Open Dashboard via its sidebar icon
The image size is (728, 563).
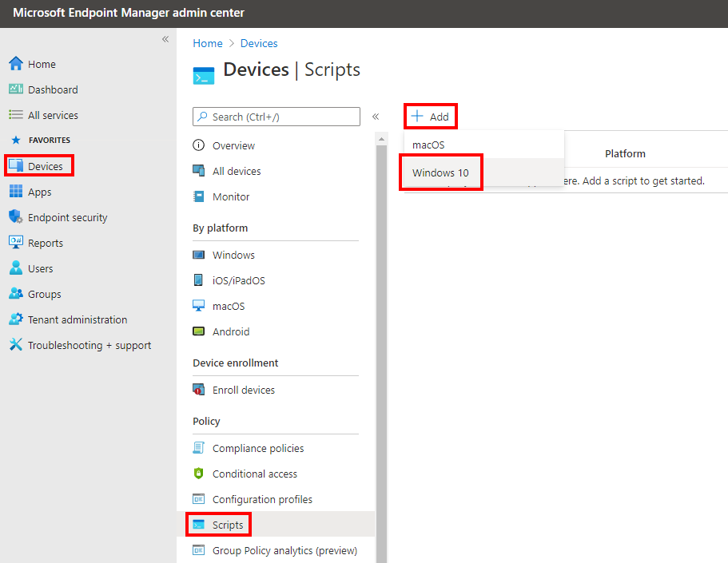[16, 89]
